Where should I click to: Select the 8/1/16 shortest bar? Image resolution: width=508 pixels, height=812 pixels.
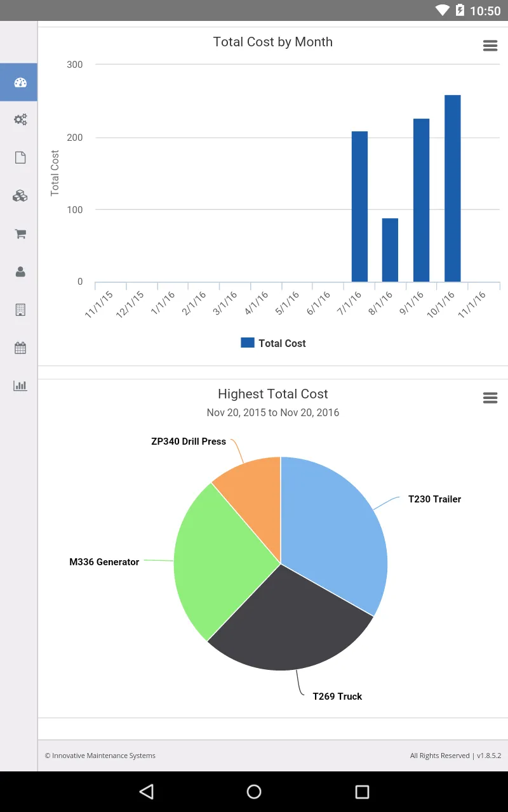pos(390,250)
